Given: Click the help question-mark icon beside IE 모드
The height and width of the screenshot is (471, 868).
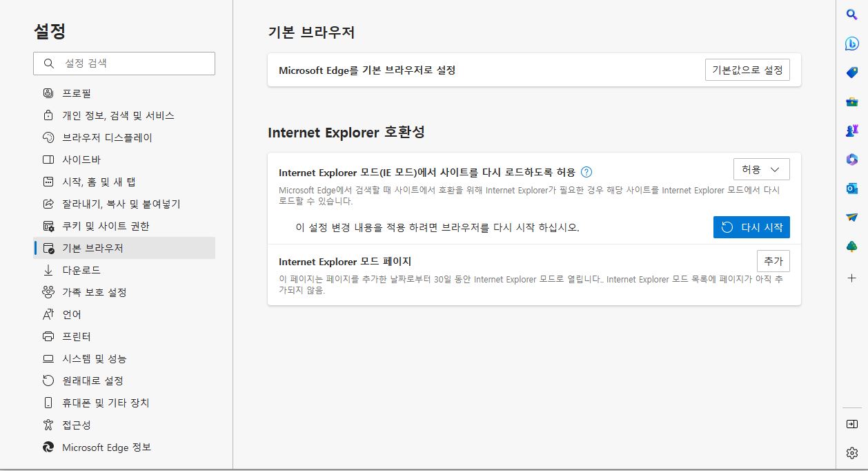Looking at the screenshot, I should [x=586, y=172].
